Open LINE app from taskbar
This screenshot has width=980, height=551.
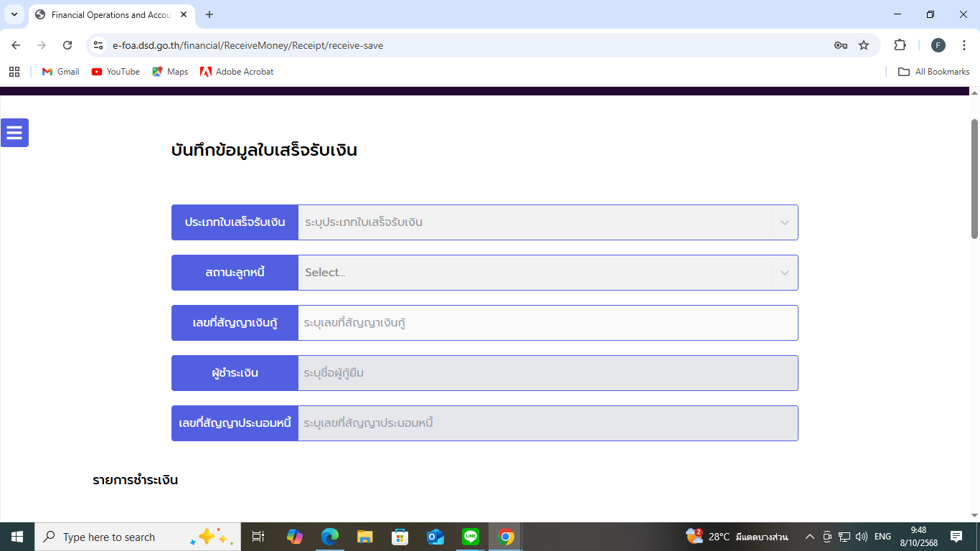click(x=471, y=537)
